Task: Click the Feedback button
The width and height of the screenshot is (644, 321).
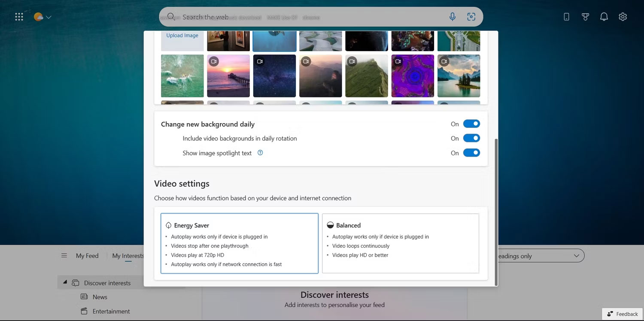Action: pyautogui.click(x=623, y=314)
